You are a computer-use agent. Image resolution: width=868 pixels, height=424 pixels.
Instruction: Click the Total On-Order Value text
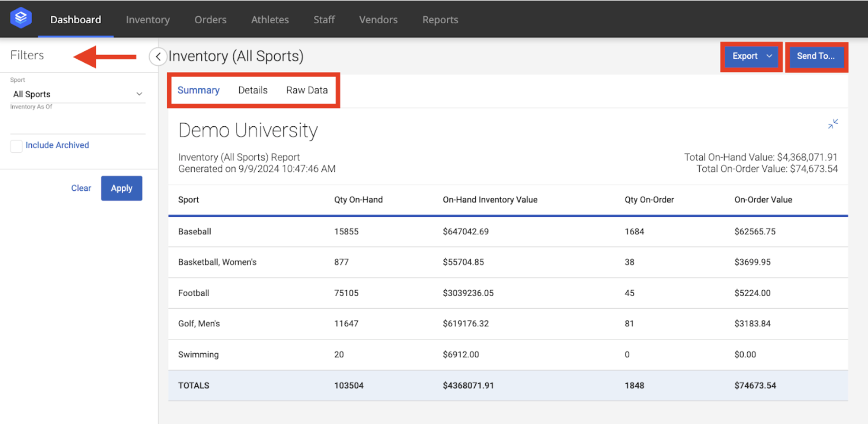[766, 169]
